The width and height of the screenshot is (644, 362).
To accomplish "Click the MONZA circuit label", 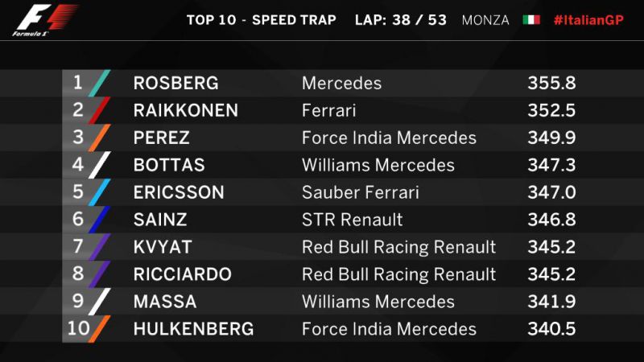I will [485, 20].
